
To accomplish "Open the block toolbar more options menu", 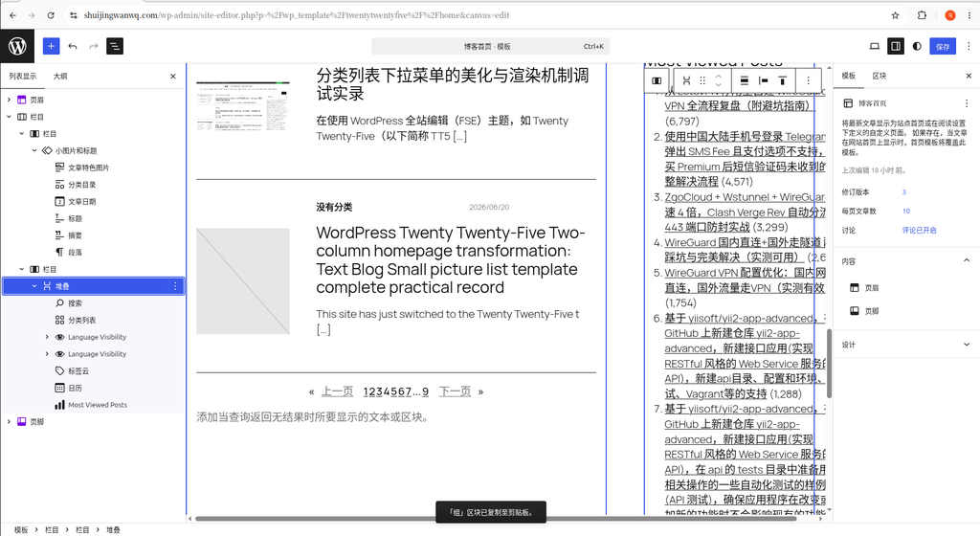I will pyautogui.click(x=808, y=80).
